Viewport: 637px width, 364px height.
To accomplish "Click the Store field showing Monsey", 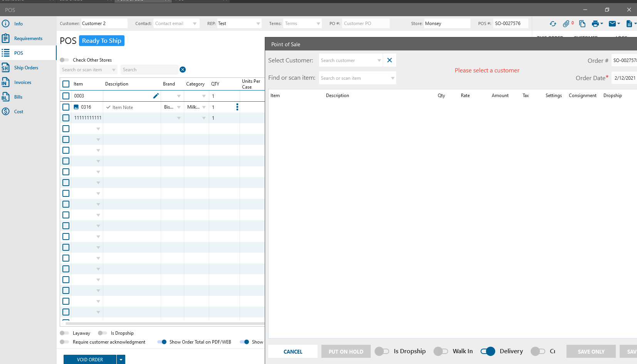I will point(447,23).
